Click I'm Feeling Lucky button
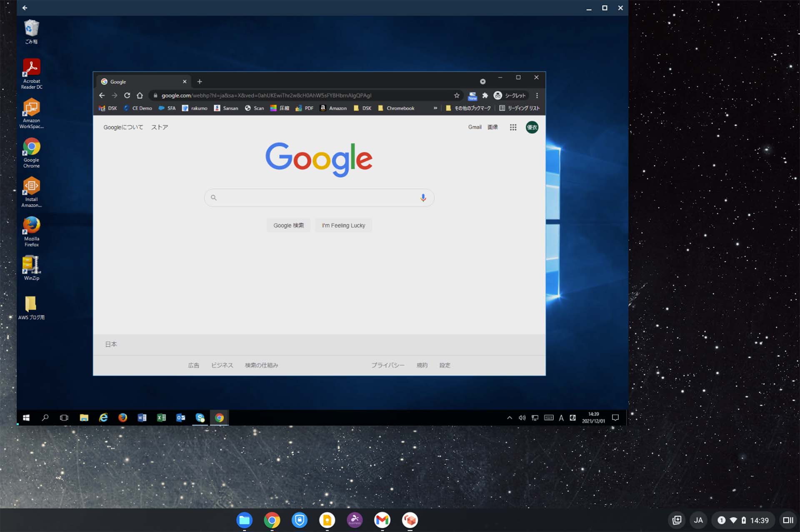Screen dimensions: 800x532 click(343, 225)
